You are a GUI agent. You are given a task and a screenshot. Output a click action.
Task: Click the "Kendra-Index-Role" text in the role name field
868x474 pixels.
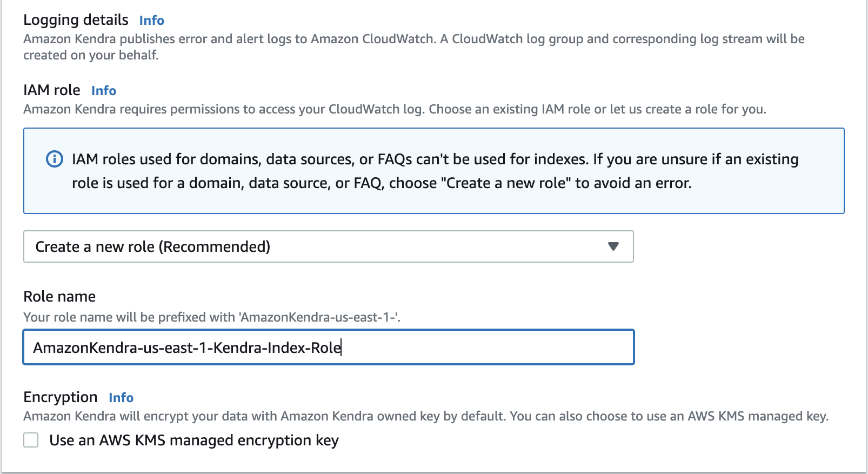pyautogui.click(x=277, y=348)
